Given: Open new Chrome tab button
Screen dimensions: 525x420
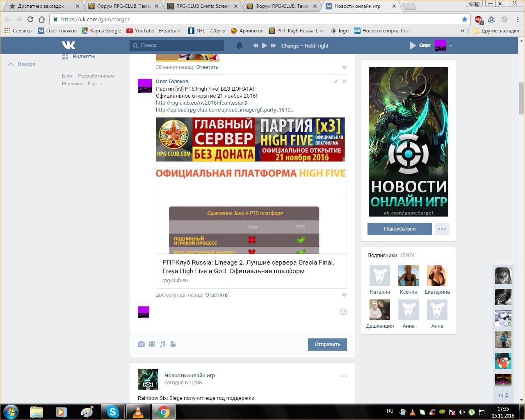Looking at the screenshot, I should [x=409, y=7].
